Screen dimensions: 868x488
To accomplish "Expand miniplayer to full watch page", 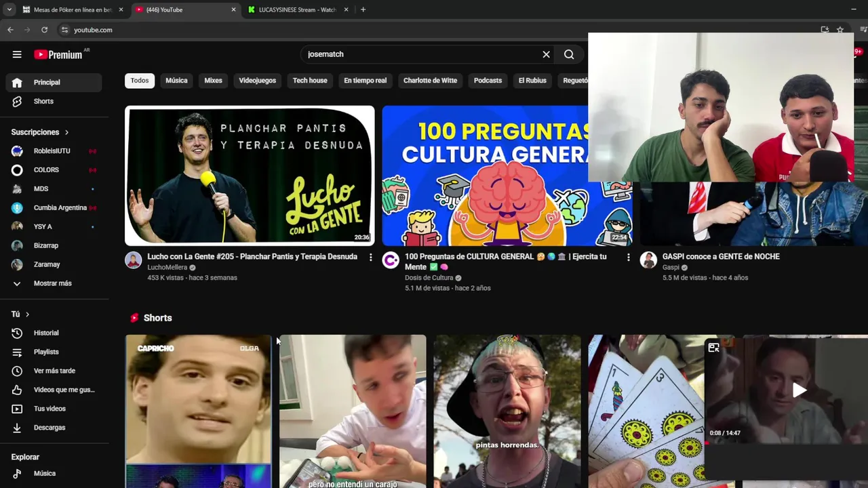I will coord(713,348).
